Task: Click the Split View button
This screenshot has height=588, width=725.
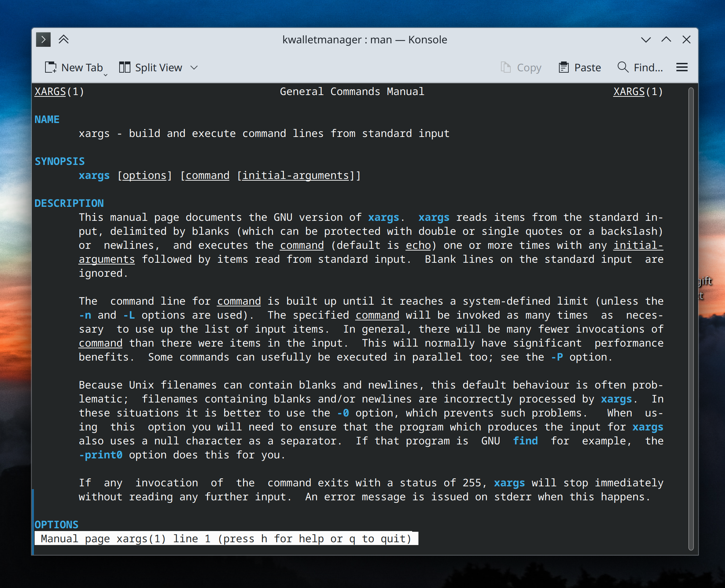Action: coord(151,67)
